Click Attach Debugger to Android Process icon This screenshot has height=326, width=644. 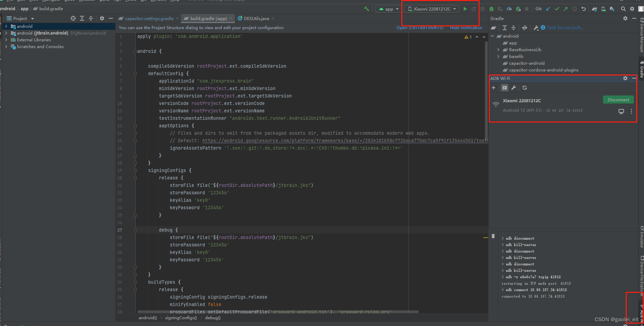(518, 9)
